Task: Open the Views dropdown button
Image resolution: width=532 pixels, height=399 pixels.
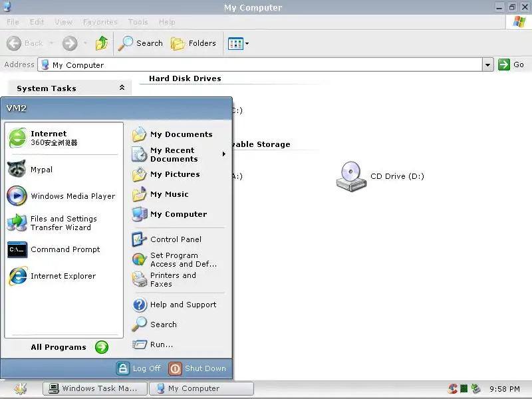Action: coord(239,43)
